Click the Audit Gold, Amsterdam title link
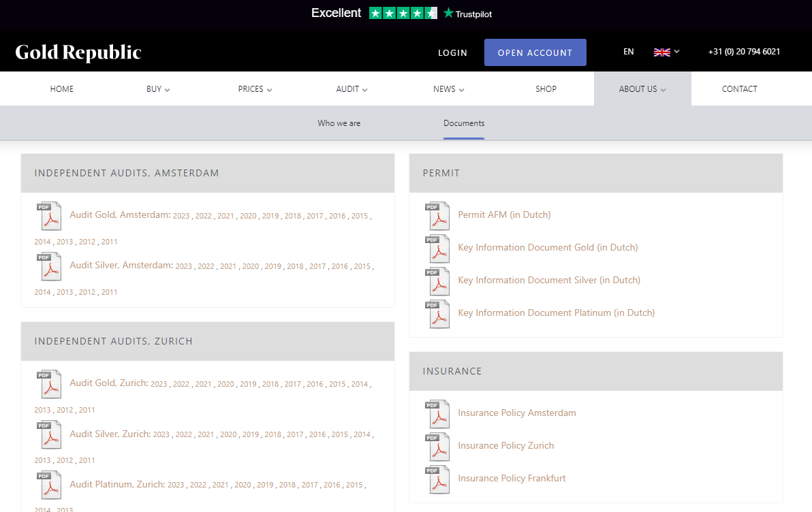Image resolution: width=812 pixels, height=512 pixels. click(120, 215)
